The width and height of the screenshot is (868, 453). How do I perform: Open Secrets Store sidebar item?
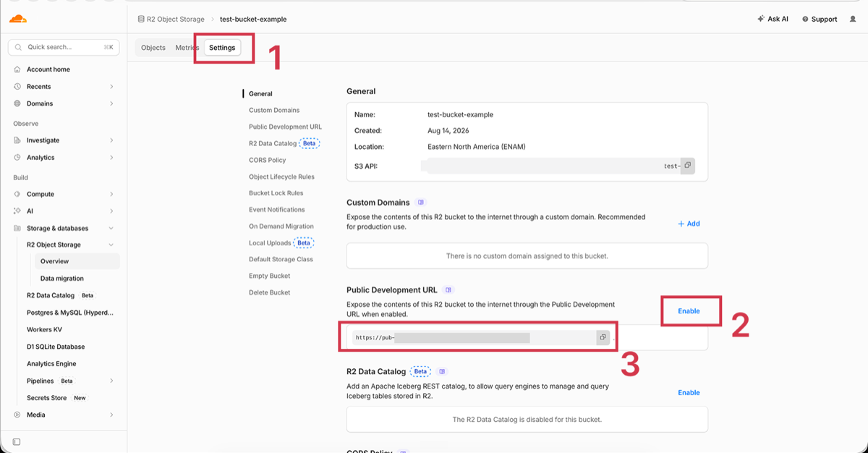tap(47, 398)
